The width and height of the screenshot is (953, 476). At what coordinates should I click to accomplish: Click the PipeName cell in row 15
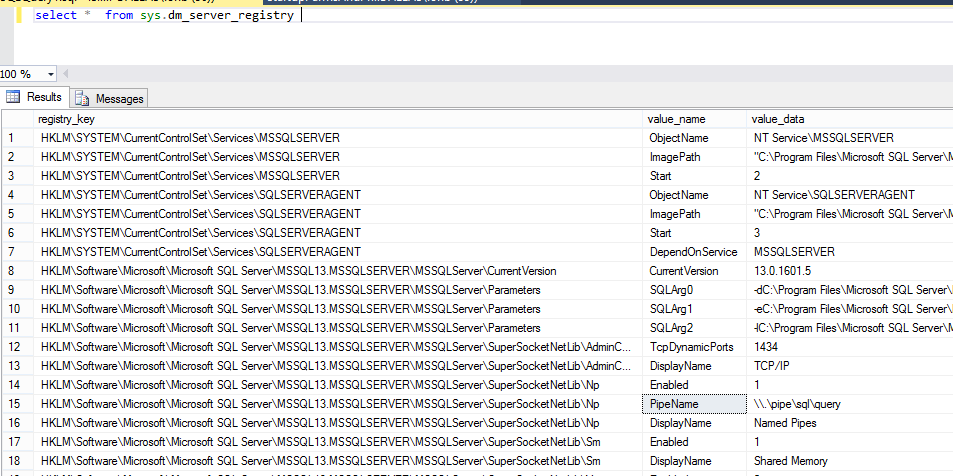[x=695, y=404]
